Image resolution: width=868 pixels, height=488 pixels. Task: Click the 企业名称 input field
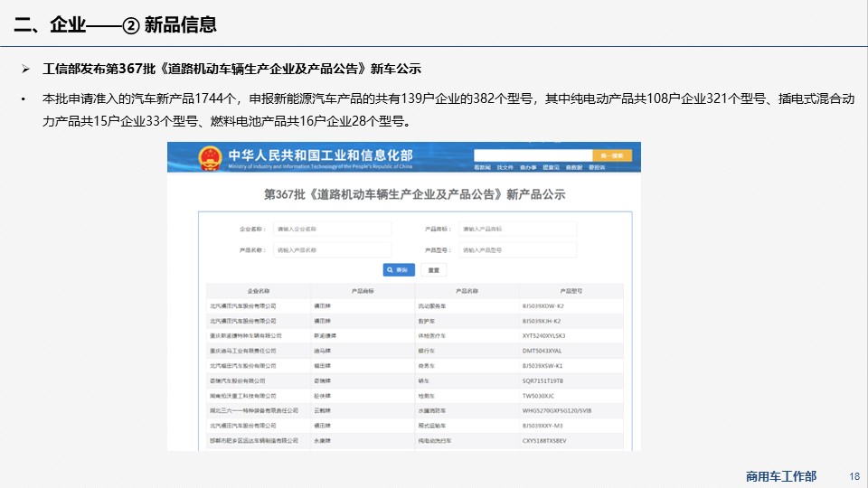(x=332, y=229)
